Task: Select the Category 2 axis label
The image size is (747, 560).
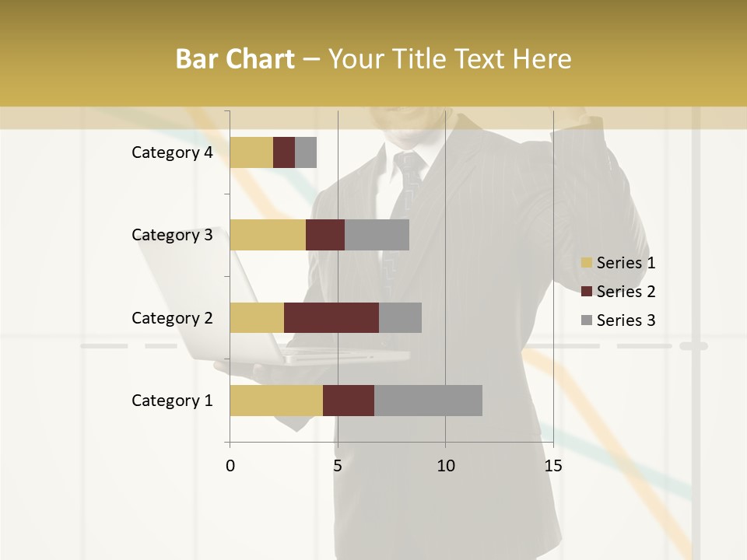Action: [172, 318]
